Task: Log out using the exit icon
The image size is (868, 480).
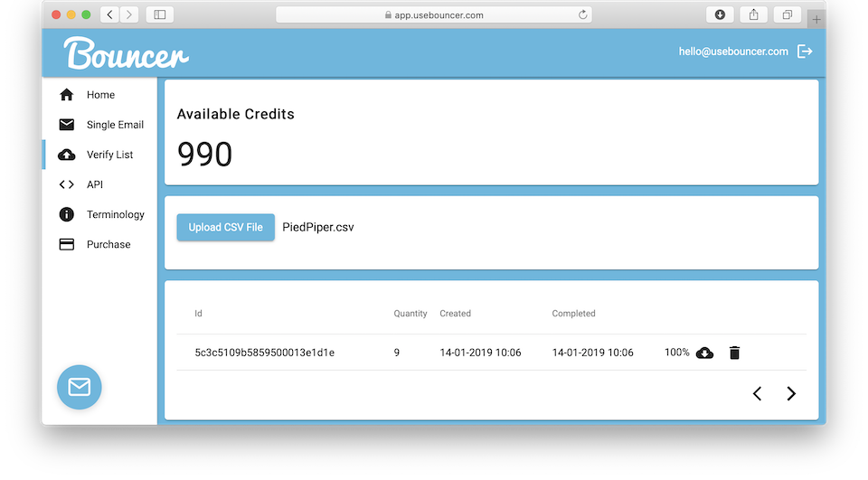Action: [x=805, y=52]
